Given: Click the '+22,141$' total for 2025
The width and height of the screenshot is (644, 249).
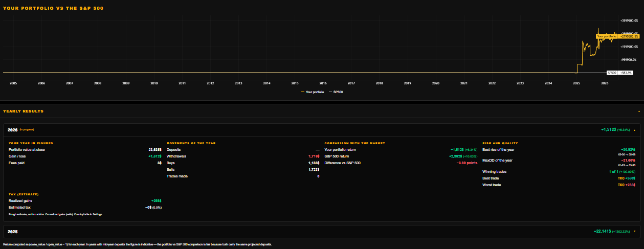Looking at the screenshot, I should (x=603, y=231).
